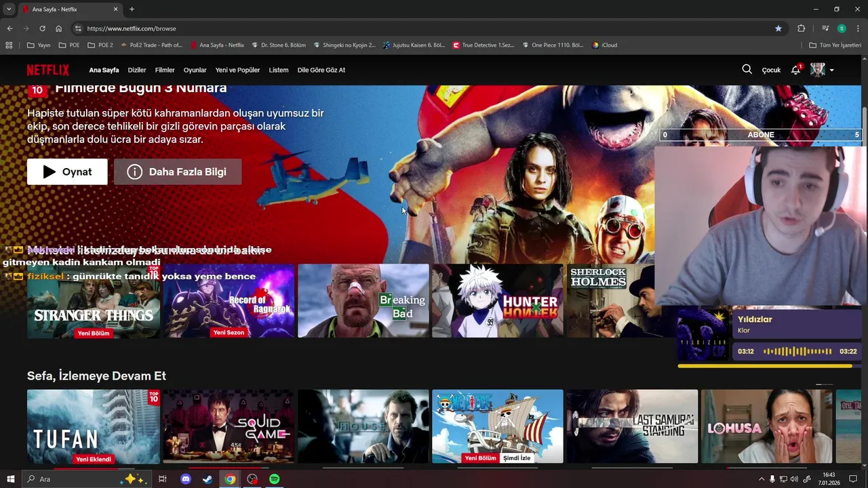Open Yayın bookmark folder
The width and height of the screenshot is (868, 488).
[x=39, y=45]
